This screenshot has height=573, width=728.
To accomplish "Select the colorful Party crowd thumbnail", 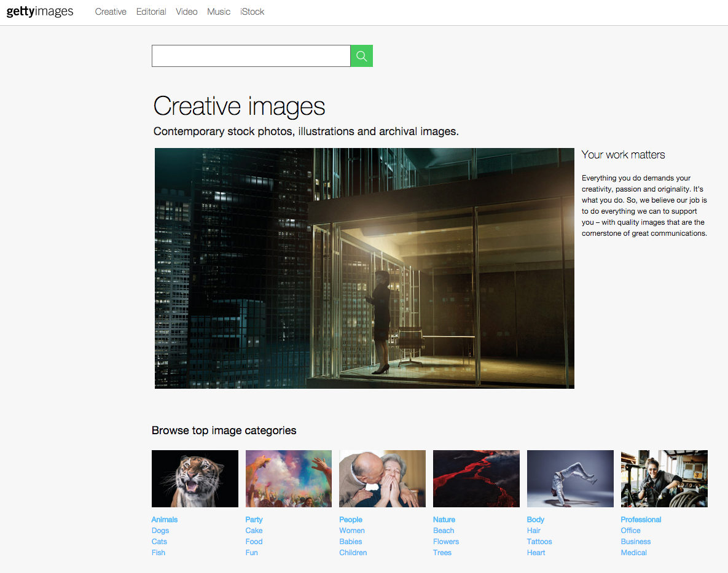I will 289,478.
